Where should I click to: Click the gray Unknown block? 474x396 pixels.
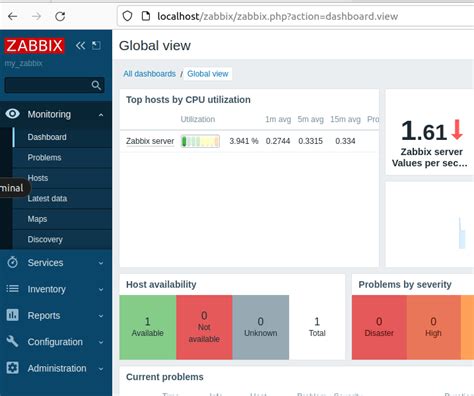click(260, 327)
